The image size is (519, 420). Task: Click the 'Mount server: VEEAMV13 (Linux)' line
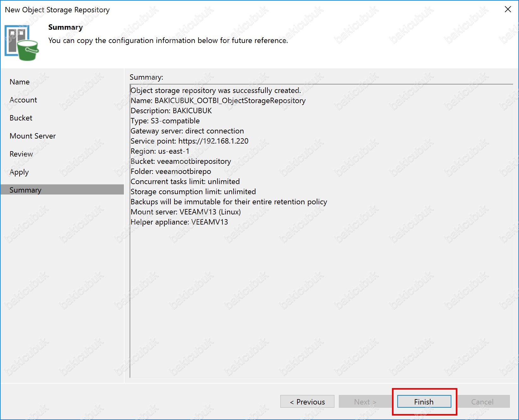pos(186,212)
